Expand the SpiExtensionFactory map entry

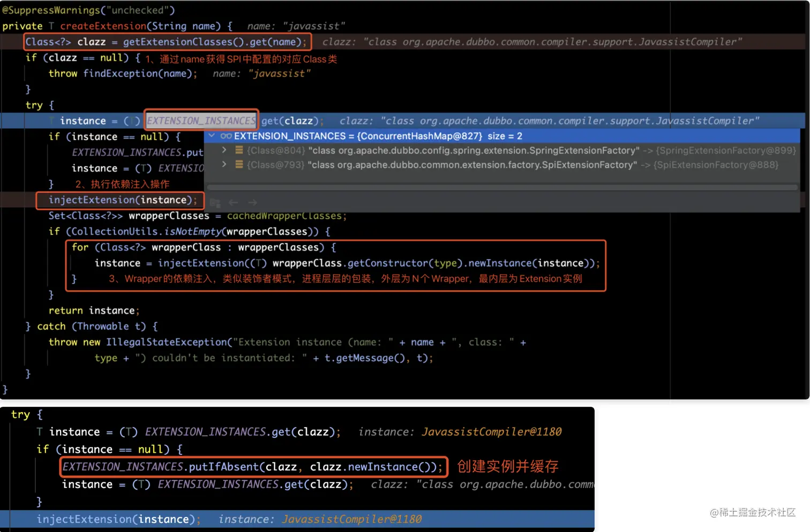tap(224, 165)
